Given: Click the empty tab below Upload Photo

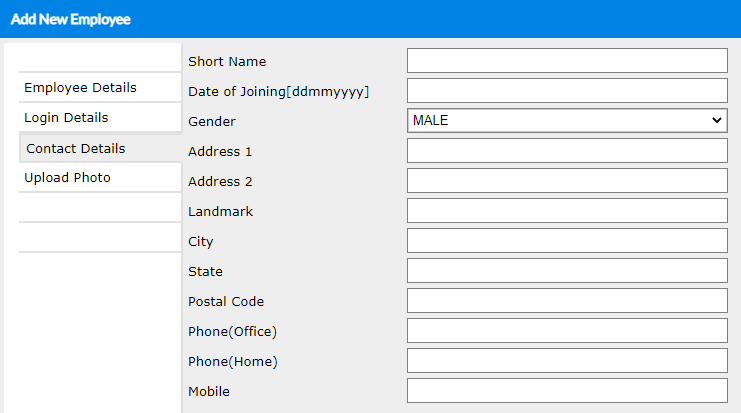Looking at the screenshot, I should pos(99,207).
